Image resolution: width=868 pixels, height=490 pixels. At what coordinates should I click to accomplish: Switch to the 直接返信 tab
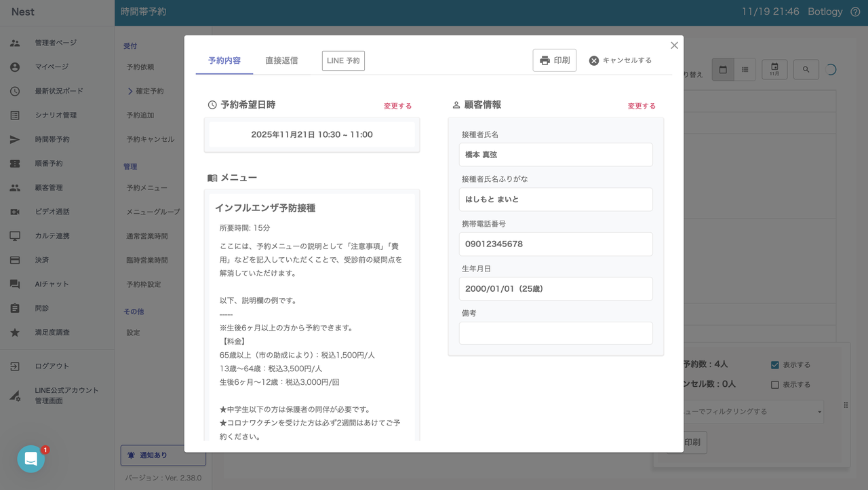click(282, 60)
